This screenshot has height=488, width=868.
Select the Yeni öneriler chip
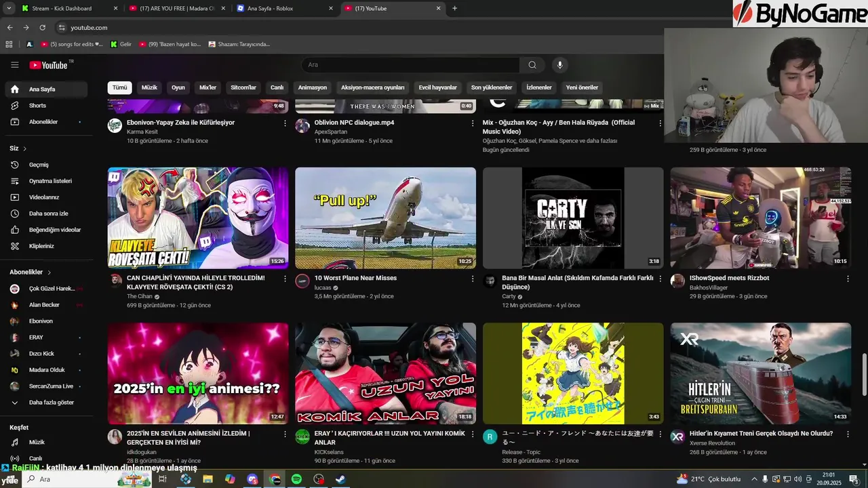click(582, 87)
